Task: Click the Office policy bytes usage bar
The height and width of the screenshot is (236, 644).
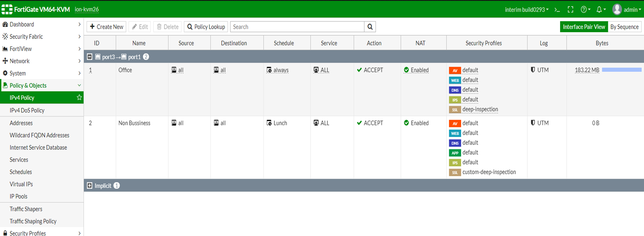Action: coord(621,70)
